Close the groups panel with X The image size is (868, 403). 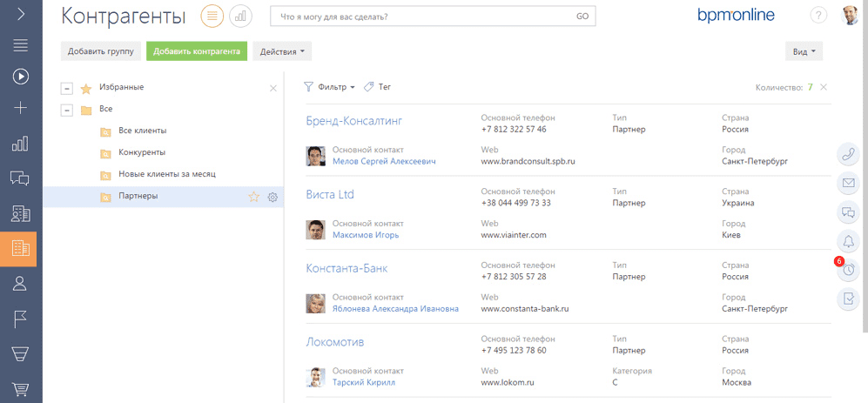point(273,88)
